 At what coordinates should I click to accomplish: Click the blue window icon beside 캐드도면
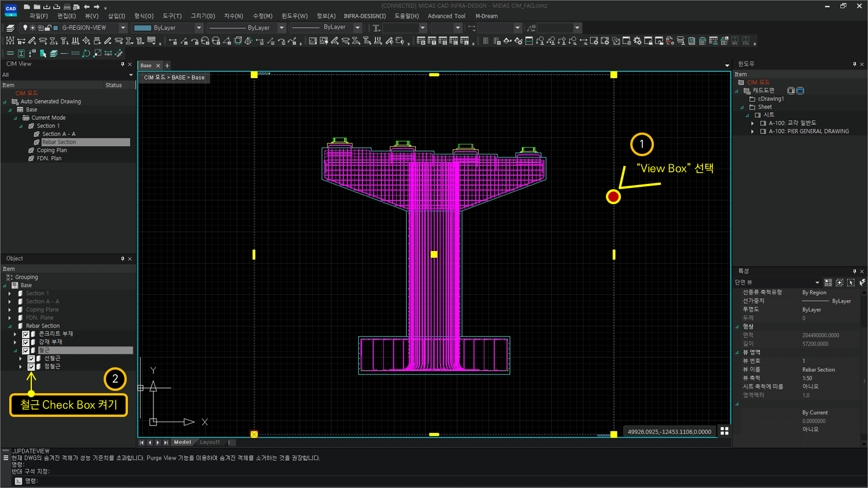800,91
